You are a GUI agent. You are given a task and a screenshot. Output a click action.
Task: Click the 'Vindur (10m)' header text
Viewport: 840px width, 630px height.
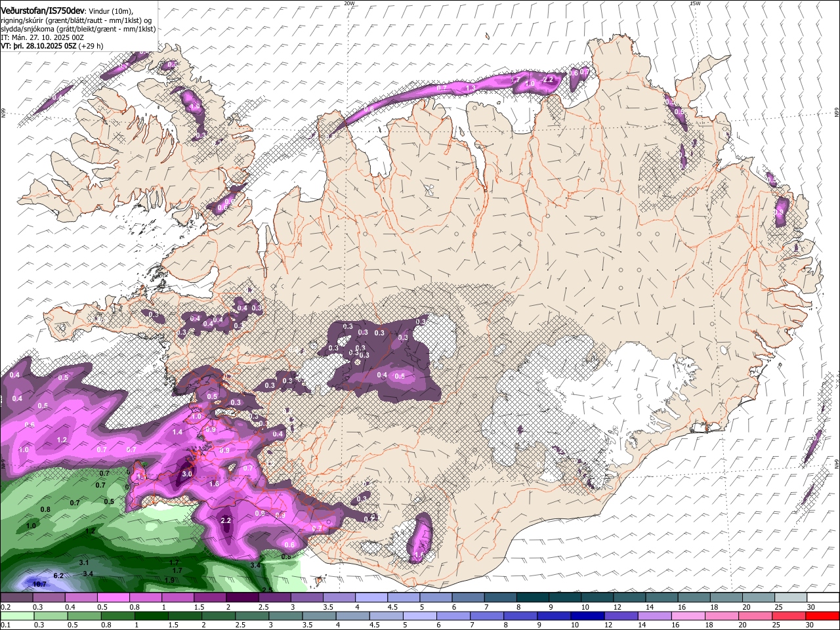point(110,11)
